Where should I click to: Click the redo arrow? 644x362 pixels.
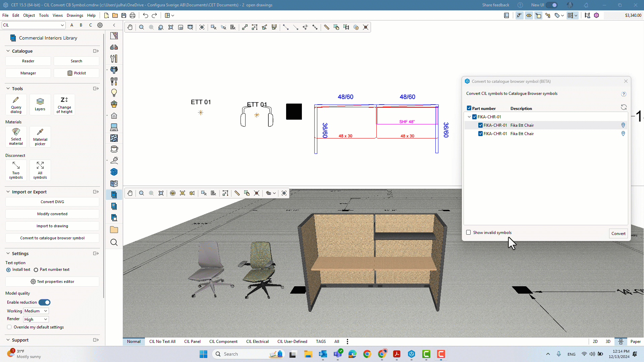[154, 15]
